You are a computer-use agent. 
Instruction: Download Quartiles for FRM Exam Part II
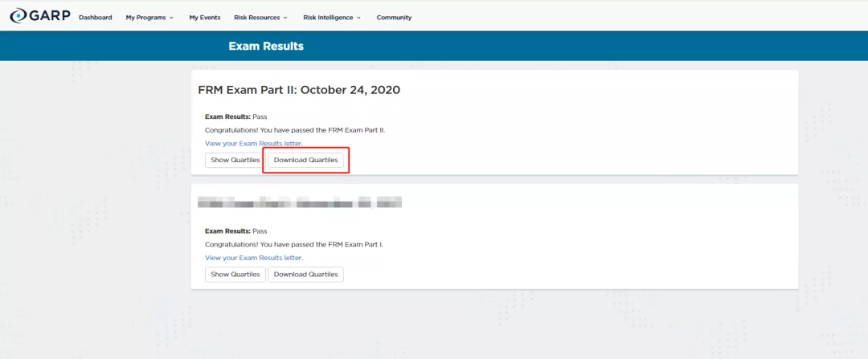[x=305, y=161]
